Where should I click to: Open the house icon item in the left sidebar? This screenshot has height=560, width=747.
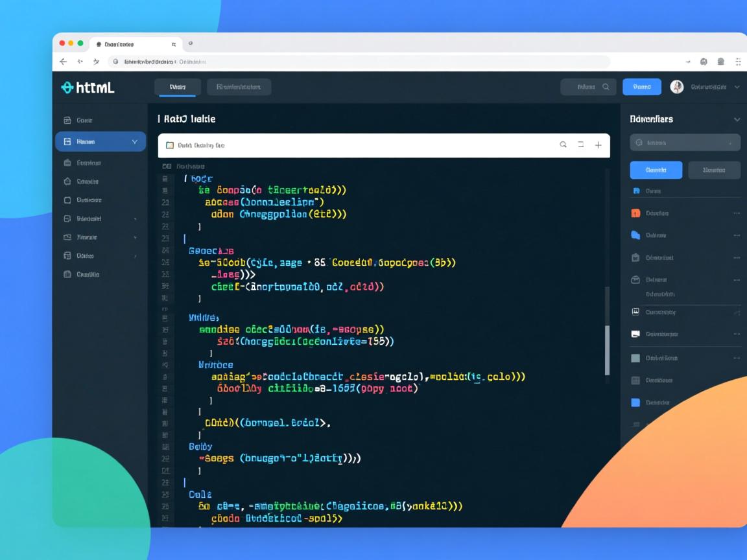coord(67,181)
